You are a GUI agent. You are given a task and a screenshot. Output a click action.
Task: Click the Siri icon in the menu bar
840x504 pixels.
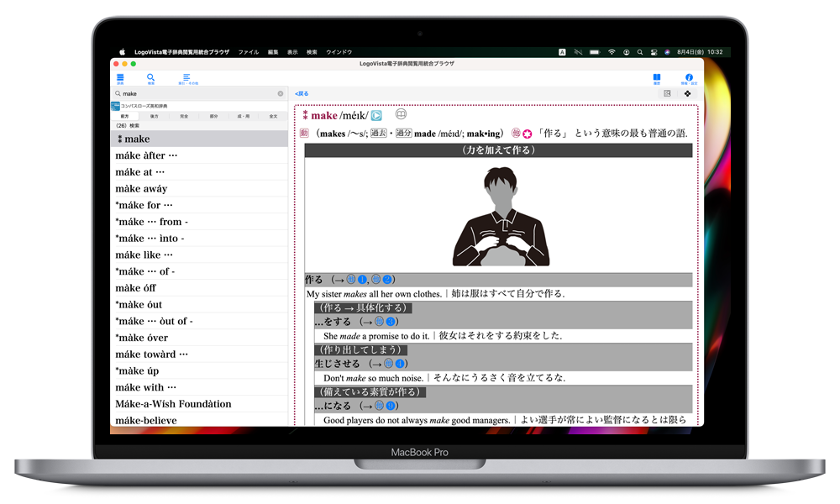(x=667, y=52)
